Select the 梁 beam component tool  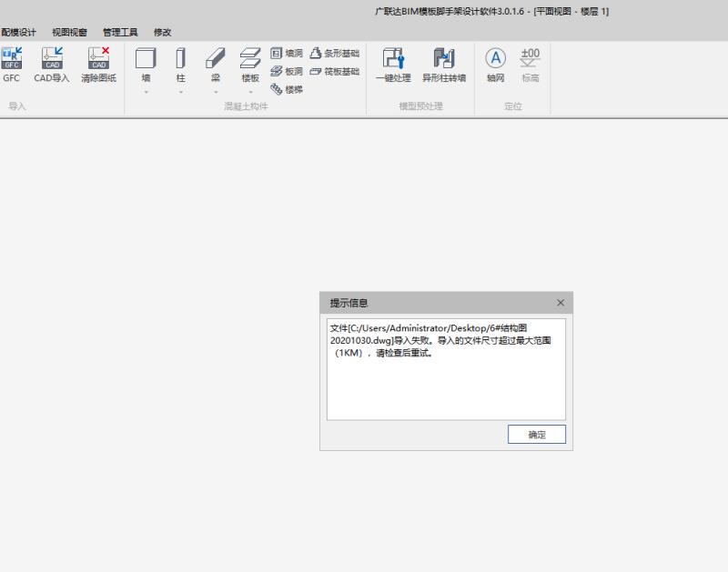(216, 65)
